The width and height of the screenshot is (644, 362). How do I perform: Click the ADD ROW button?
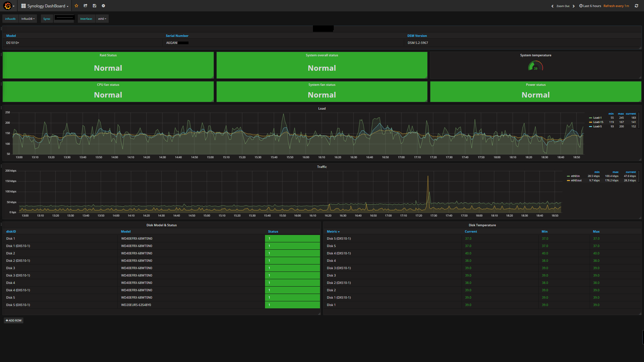point(14,320)
